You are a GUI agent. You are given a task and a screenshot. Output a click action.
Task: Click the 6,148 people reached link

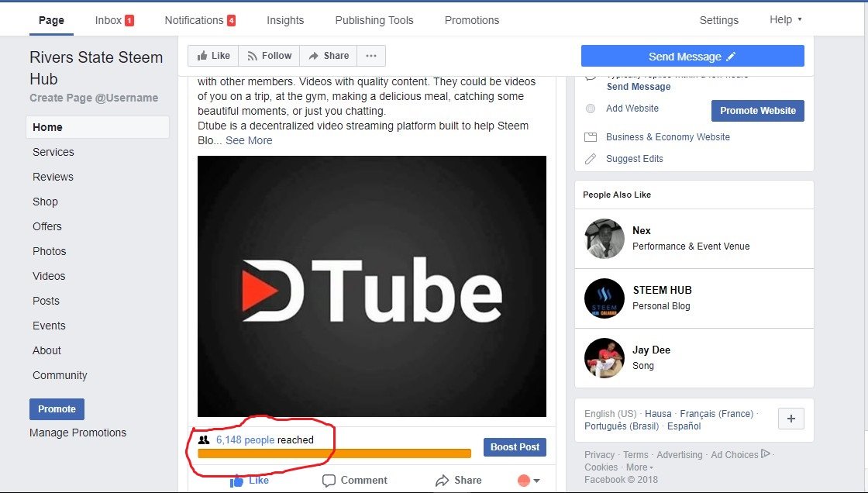(245, 440)
